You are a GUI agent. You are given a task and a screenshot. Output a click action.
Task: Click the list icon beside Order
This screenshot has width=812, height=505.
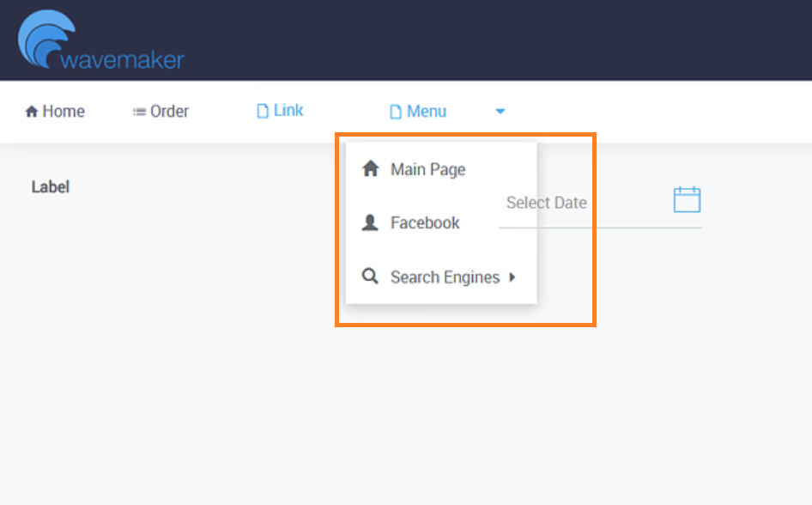139,112
